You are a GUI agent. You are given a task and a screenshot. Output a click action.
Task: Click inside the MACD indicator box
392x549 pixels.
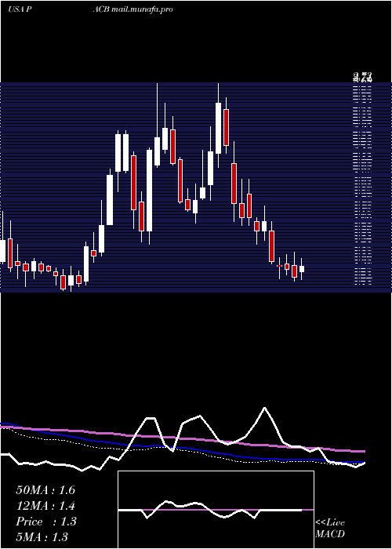(216, 510)
